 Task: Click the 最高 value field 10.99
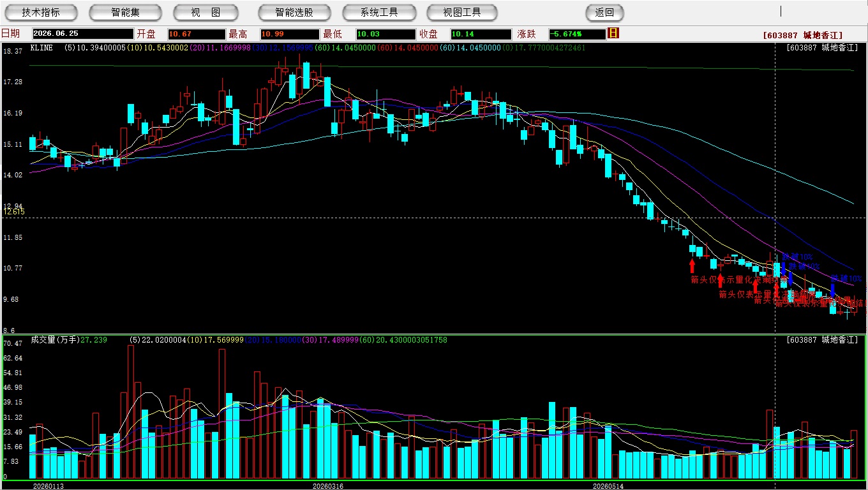290,34
